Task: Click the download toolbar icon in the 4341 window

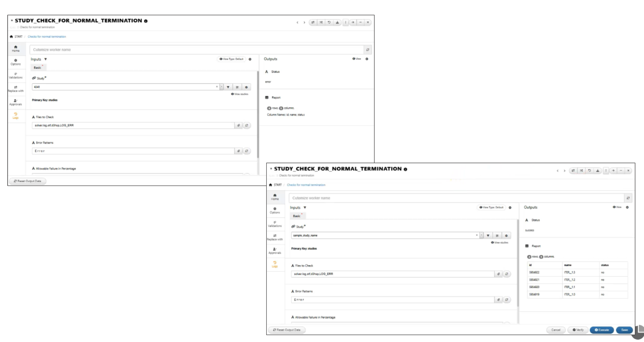Action: tap(337, 22)
